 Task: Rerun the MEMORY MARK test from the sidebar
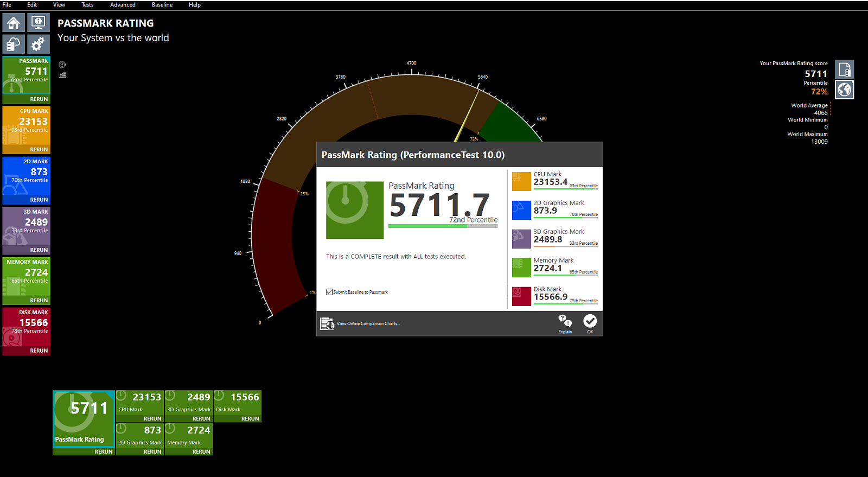(39, 301)
